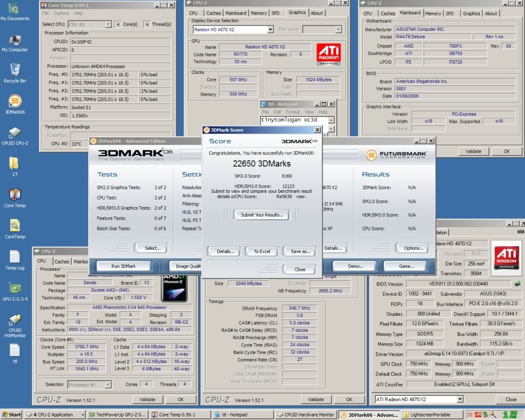
Task: Click Validate in CPU-Z Mainboard window
Action: click(x=473, y=151)
